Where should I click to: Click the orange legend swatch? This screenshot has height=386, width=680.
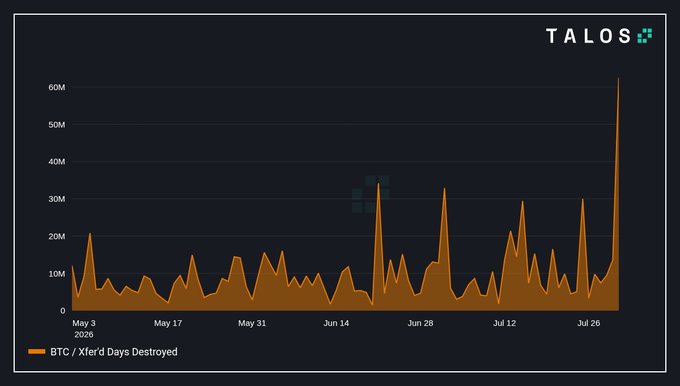click(37, 352)
